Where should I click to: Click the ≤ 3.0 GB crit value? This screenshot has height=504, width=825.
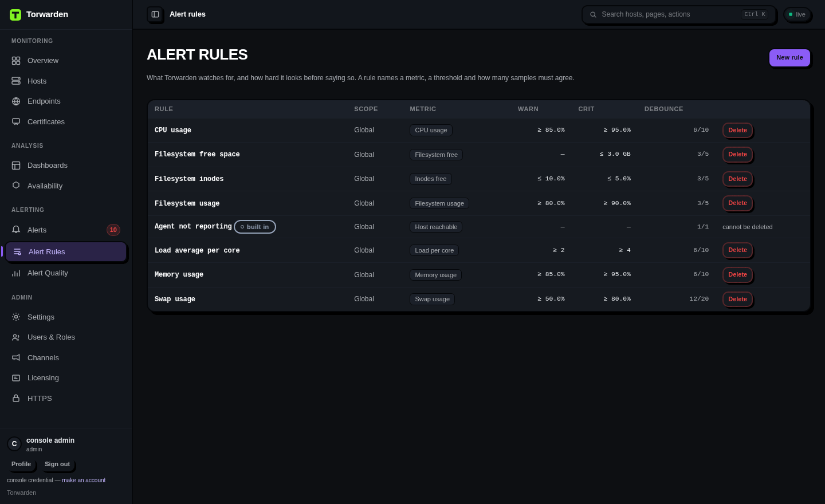(615, 154)
